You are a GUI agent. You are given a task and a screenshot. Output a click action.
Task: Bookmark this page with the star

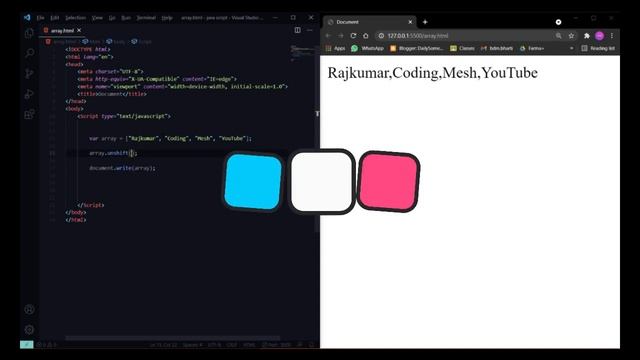571,36
